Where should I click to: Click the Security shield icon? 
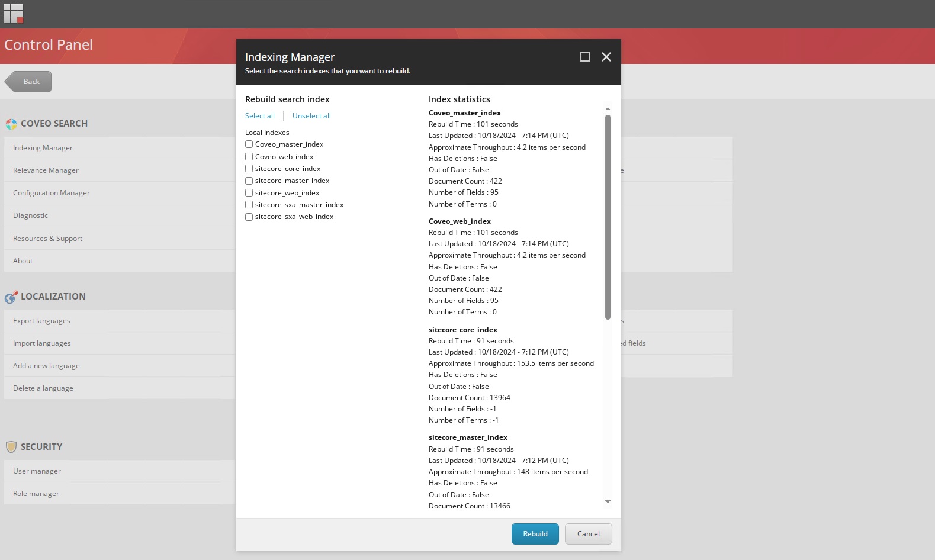(x=11, y=447)
